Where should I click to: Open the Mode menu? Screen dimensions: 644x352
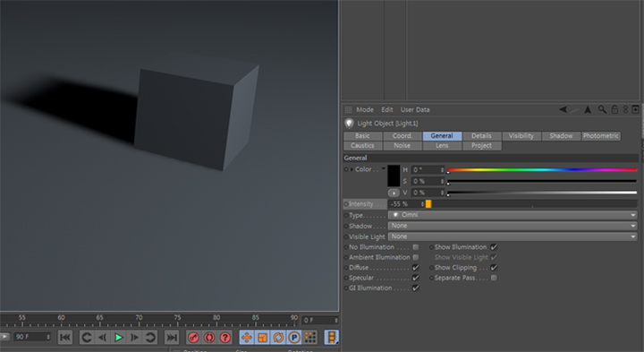pyautogui.click(x=365, y=110)
